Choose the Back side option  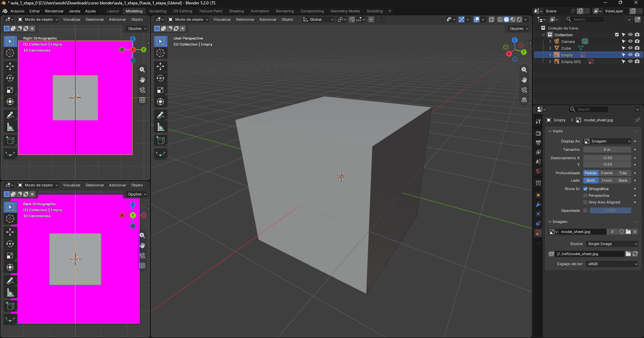coord(623,180)
